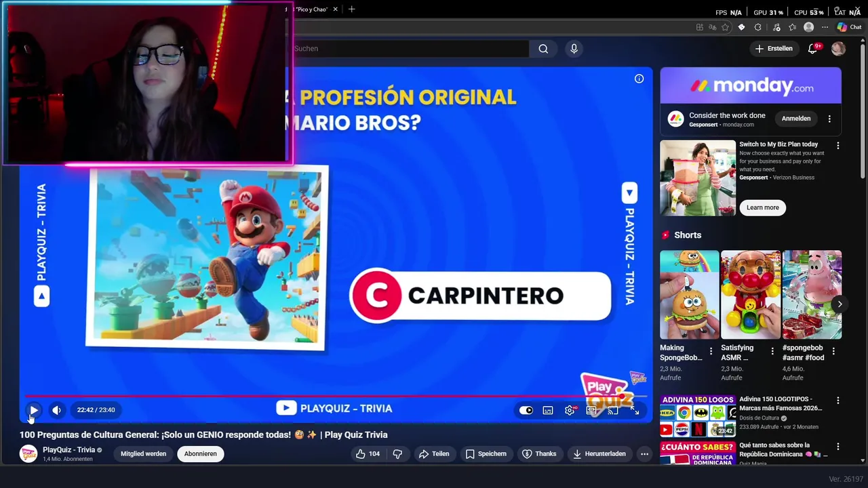Open options for República Dominicana quiz video
The image size is (868, 488).
click(x=837, y=447)
